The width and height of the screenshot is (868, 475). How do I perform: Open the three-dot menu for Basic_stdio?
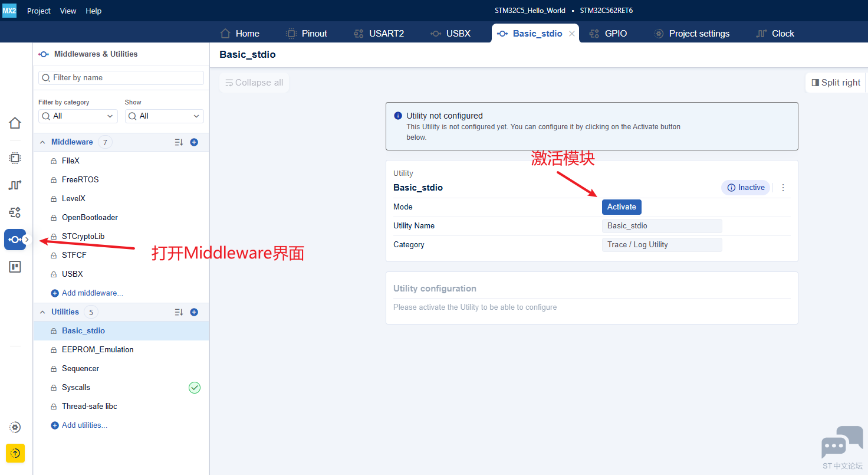pyautogui.click(x=783, y=188)
